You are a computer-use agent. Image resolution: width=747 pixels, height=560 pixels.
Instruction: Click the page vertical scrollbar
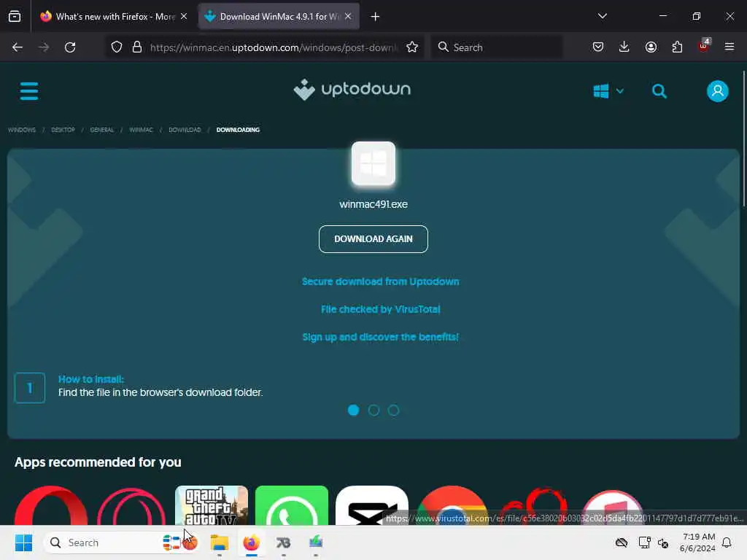pyautogui.click(x=743, y=138)
